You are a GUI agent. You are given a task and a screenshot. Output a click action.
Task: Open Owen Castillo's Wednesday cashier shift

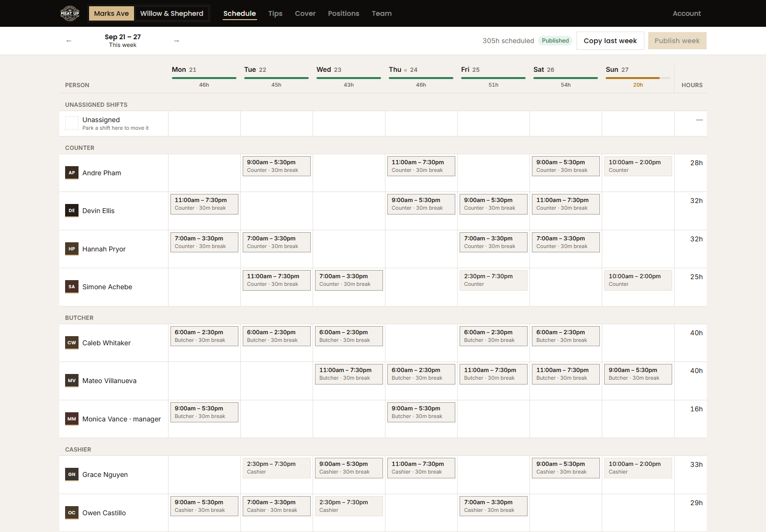349,506
